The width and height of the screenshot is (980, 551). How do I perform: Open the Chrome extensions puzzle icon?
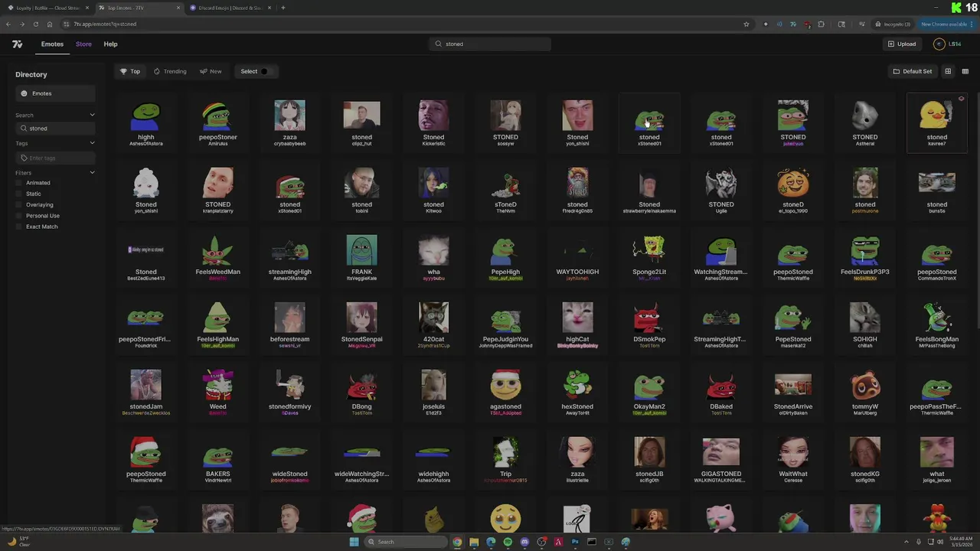coord(822,24)
